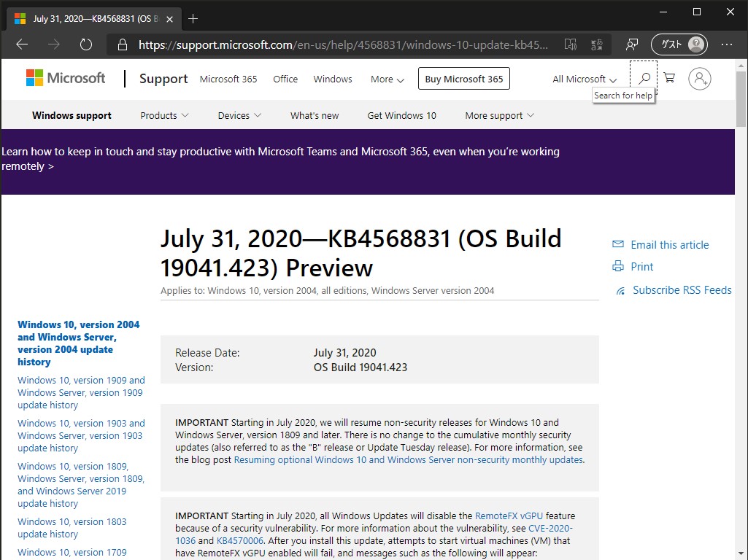
Task: Click the sign-in account icon
Action: [699, 78]
